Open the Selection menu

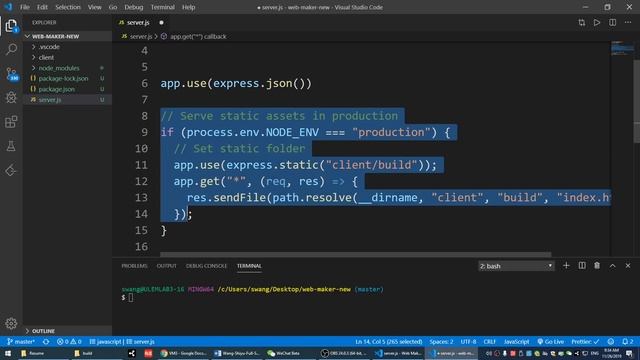(x=68, y=7)
